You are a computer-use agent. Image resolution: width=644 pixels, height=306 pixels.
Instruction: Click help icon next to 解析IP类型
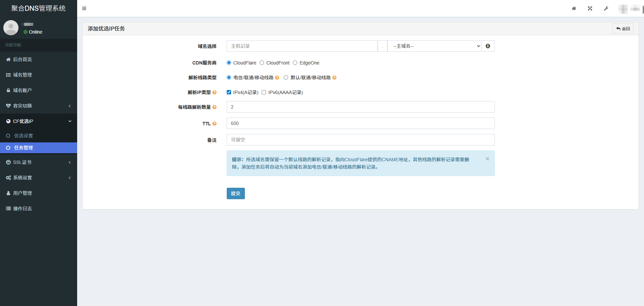pyautogui.click(x=215, y=92)
